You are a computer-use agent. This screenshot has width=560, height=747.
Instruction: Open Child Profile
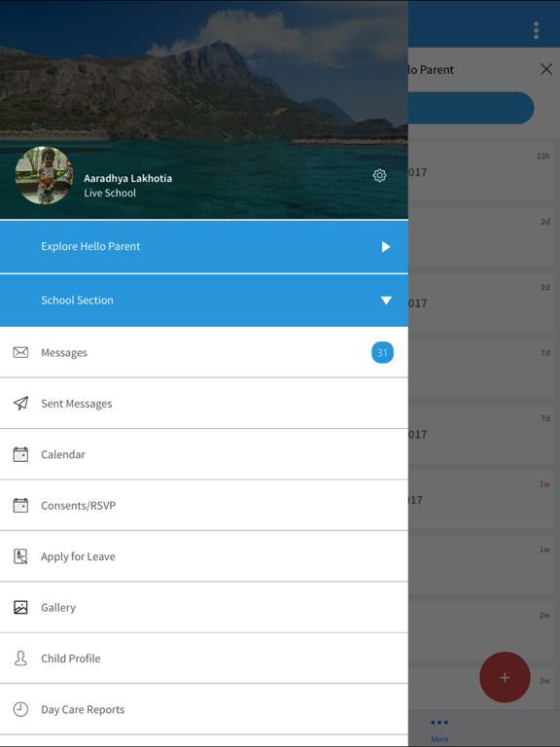204,658
